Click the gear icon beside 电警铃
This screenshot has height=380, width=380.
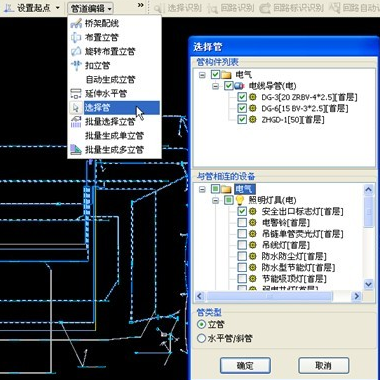(253, 222)
